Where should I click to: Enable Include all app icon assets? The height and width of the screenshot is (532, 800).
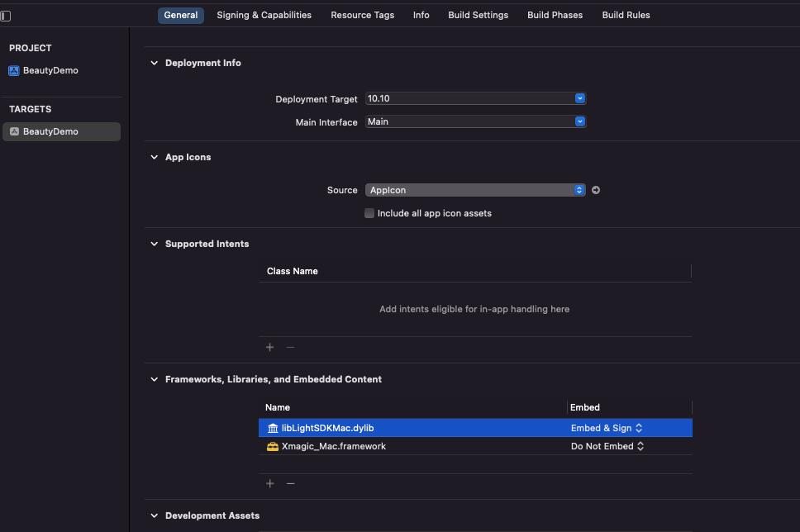(x=369, y=213)
